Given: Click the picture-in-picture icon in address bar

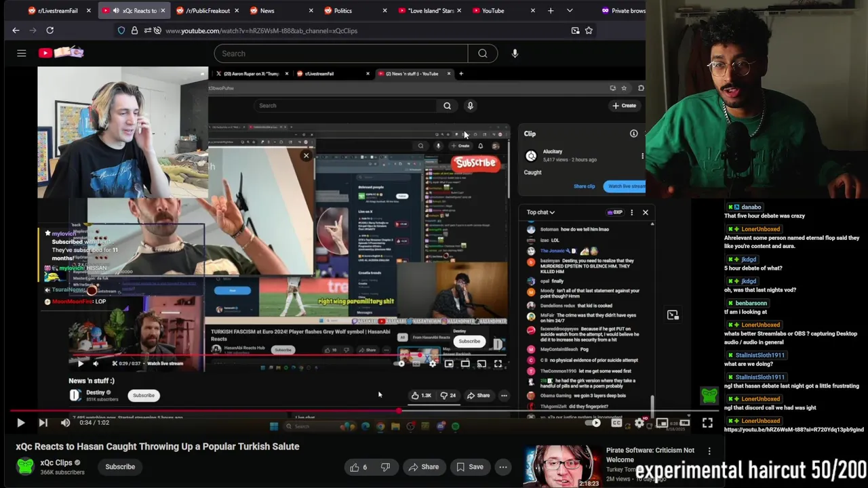Looking at the screenshot, I should [575, 30].
